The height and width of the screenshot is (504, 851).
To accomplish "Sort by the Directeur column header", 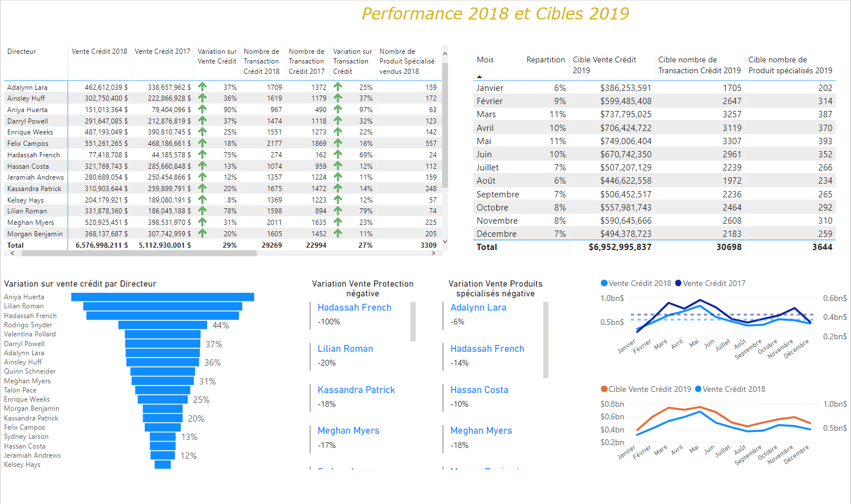I will click(22, 51).
